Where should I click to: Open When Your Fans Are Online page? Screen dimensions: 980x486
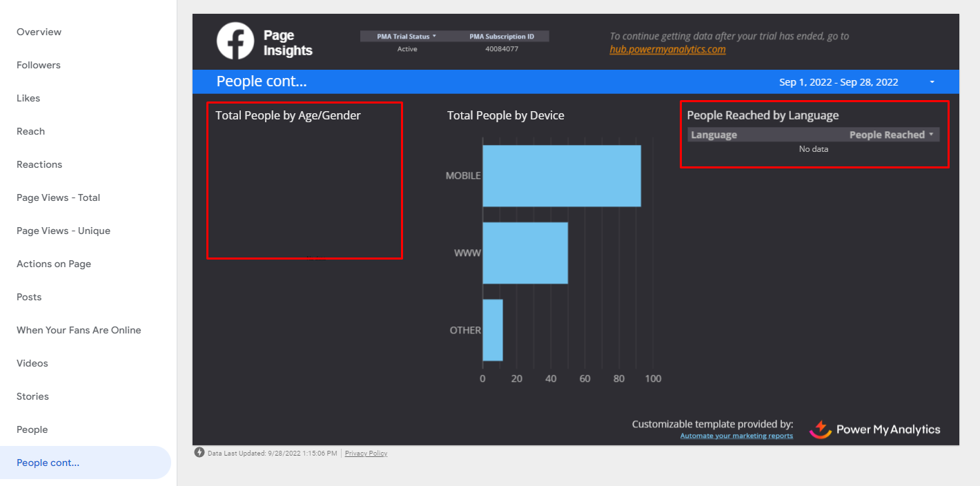click(x=79, y=330)
